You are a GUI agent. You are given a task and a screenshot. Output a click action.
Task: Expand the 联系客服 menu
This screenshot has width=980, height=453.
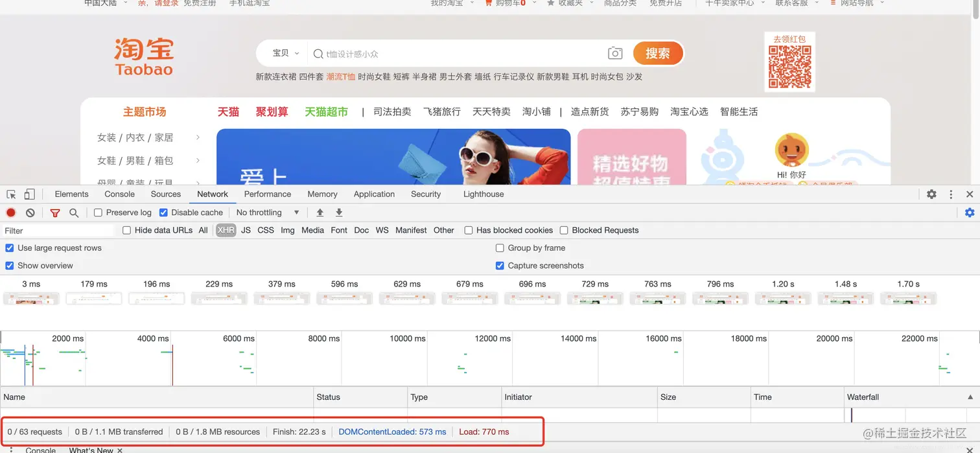coord(797,3)
